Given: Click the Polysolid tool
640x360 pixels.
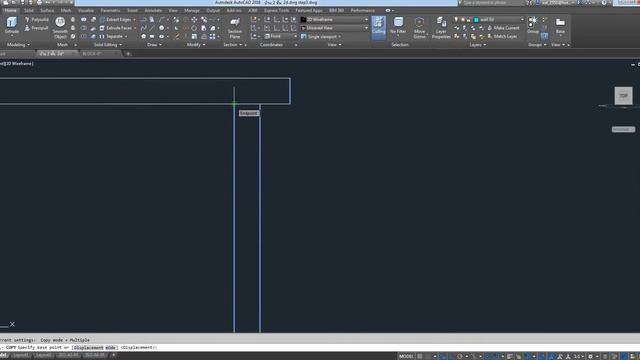Looking at the screenshot, I should [x=36, y=20].
